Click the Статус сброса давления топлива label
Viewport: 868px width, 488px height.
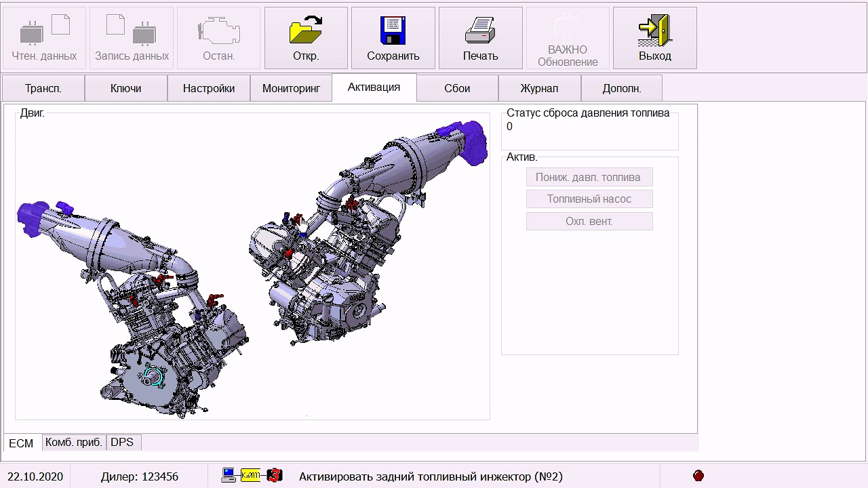(x=588, y=113)
